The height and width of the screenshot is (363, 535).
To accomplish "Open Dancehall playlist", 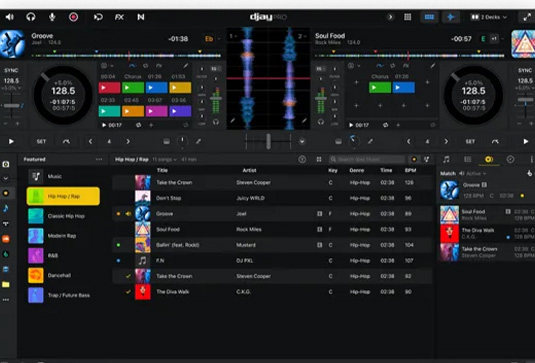I will tap(63, 275).
